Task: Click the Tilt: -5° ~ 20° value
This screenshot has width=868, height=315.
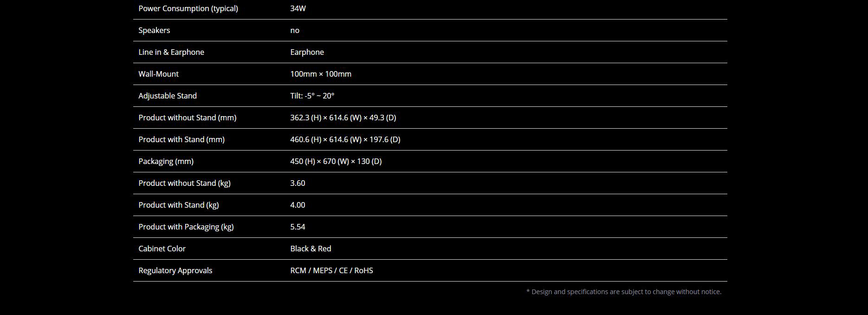Action: point(312,96)
